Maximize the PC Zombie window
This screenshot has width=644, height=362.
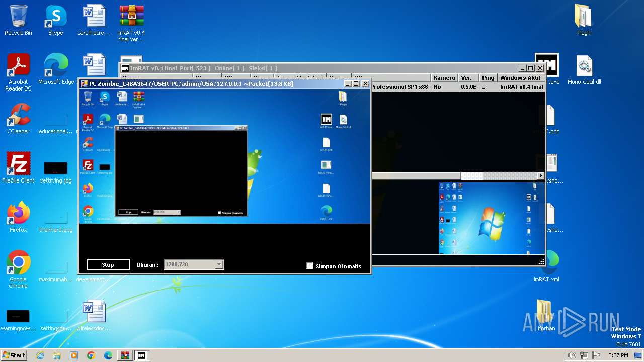pyautogui.click(x=356, y=84)
